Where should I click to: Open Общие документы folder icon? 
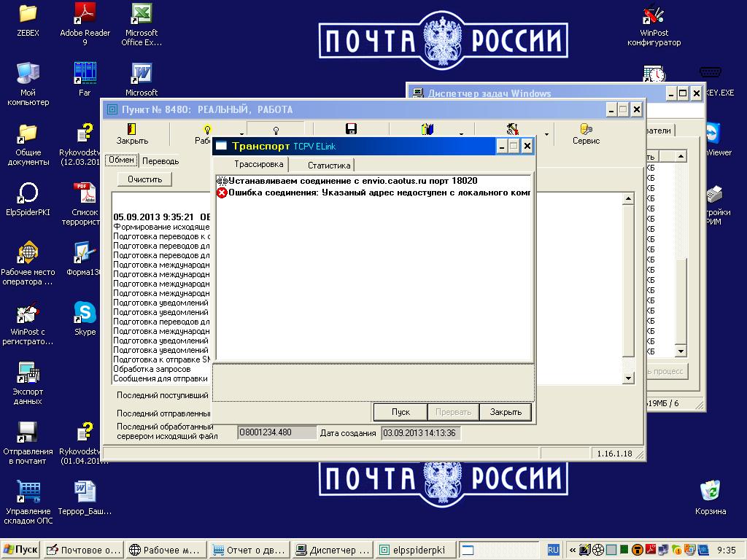tap(28, 133)
